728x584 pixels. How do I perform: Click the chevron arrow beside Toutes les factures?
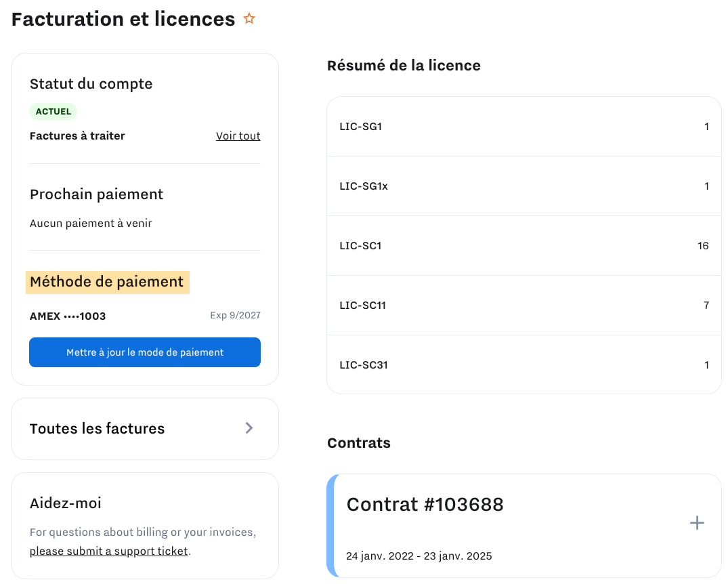point(249,428)
